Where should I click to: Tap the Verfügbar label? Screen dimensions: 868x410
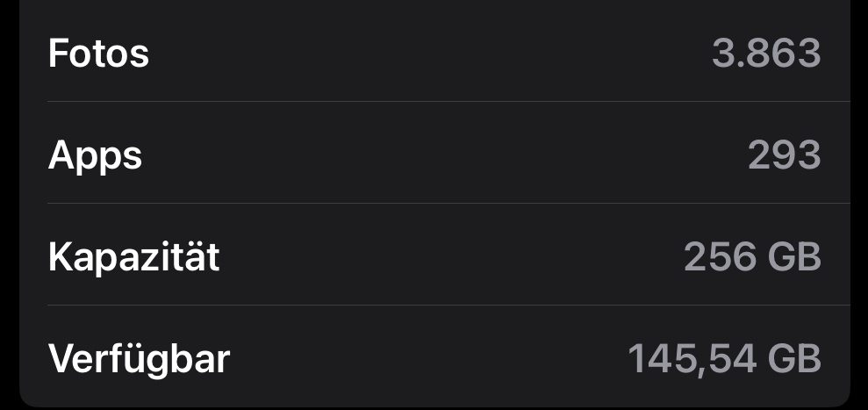tap(139, 358)
